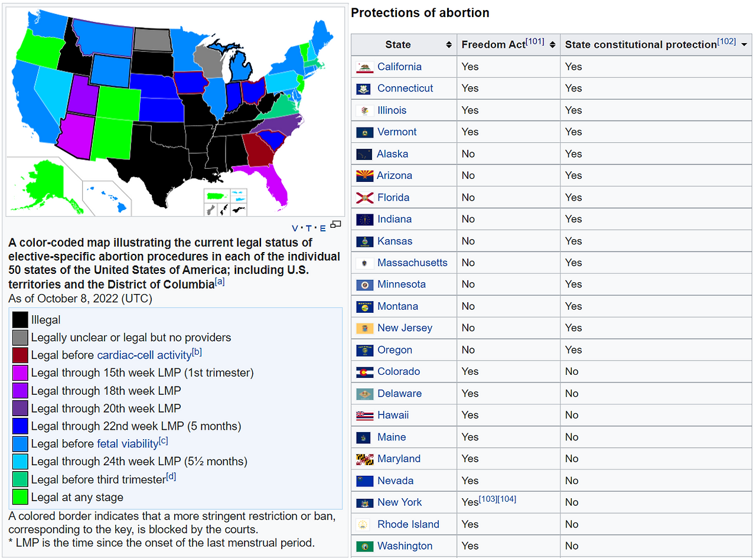Click the Arizona flag icon
Viewport: 756px width, 559px height.
pos(364,175)
